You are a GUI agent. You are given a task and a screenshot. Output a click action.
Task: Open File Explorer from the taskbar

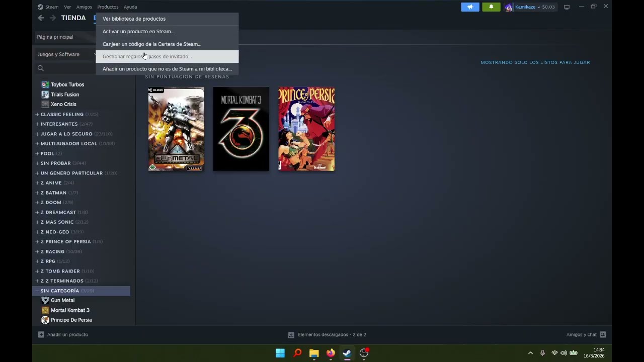(x=314, y=353)
